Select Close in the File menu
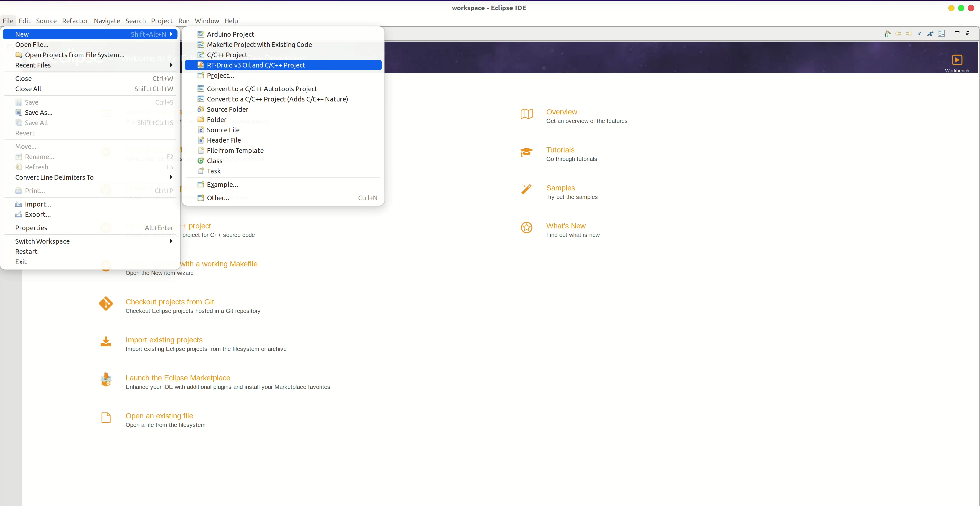 click(90, 78)
